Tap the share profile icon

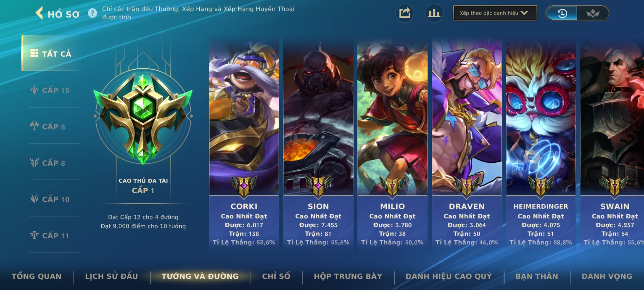point(405,13)
